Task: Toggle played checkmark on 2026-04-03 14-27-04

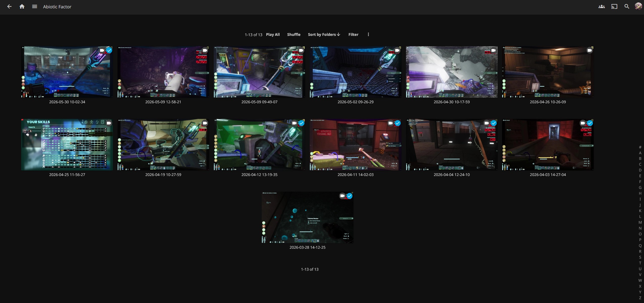Action: point(590,123)
